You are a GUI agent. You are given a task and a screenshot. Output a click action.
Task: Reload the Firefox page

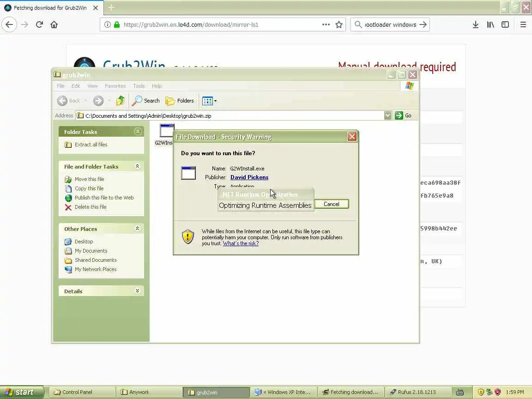pyautogui.click(x=39, y=24)
